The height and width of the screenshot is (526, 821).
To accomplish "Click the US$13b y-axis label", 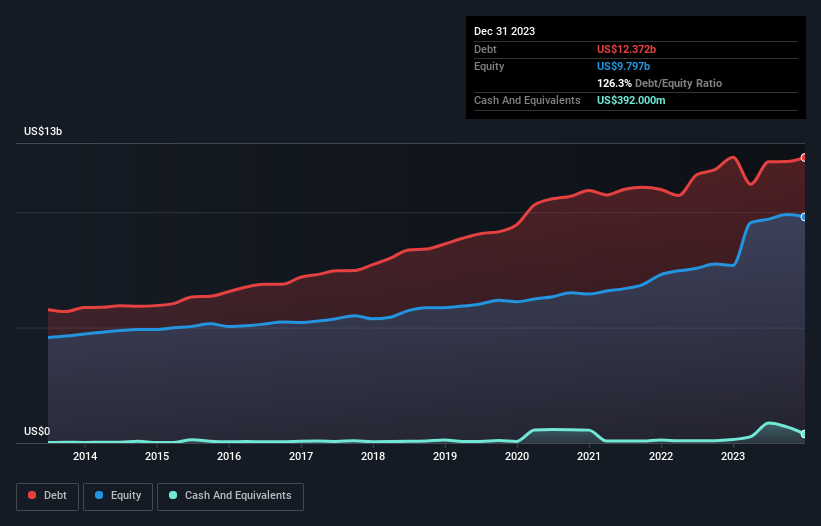I will point(43,131).
